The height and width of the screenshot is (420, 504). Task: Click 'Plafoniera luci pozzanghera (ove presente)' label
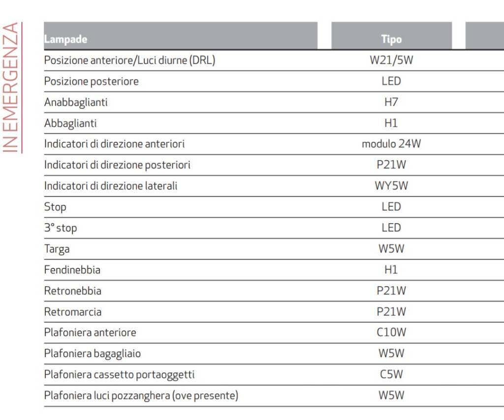(x=141, y=396)
